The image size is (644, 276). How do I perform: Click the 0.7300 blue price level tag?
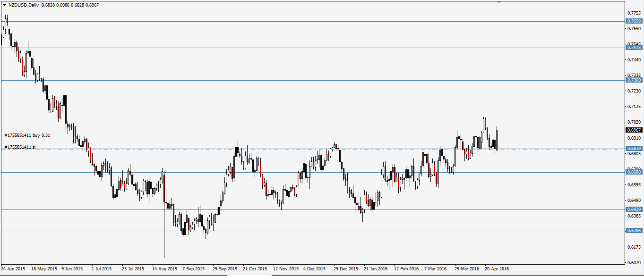point(634,80)
